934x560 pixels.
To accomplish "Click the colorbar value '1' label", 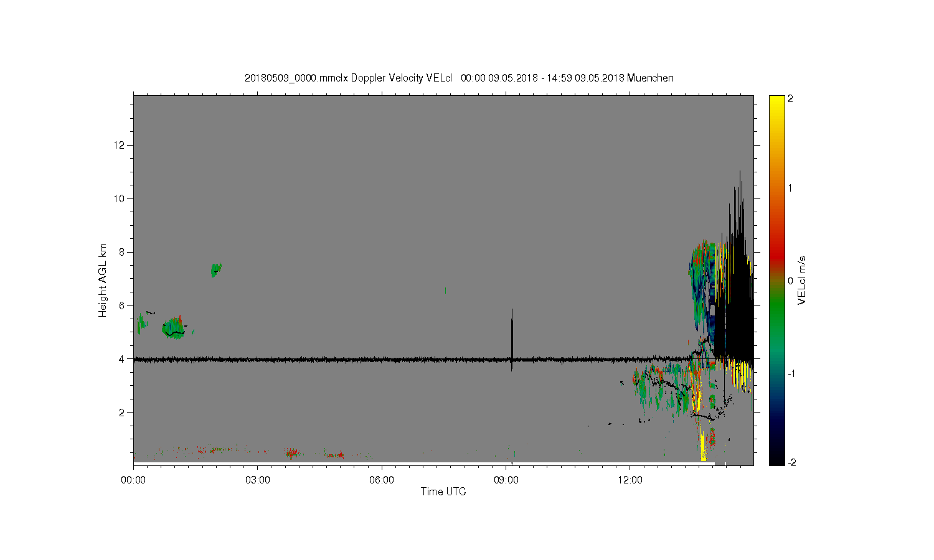I will tap(790, 188).
